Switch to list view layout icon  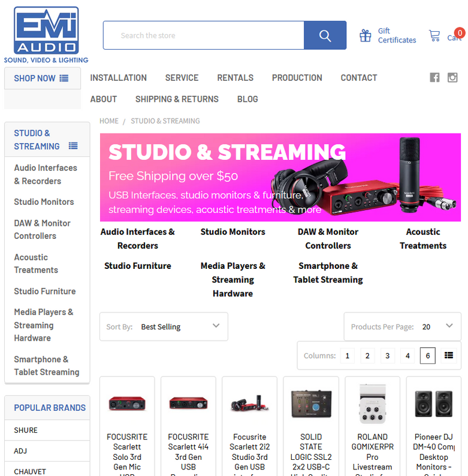click(449, 356)
